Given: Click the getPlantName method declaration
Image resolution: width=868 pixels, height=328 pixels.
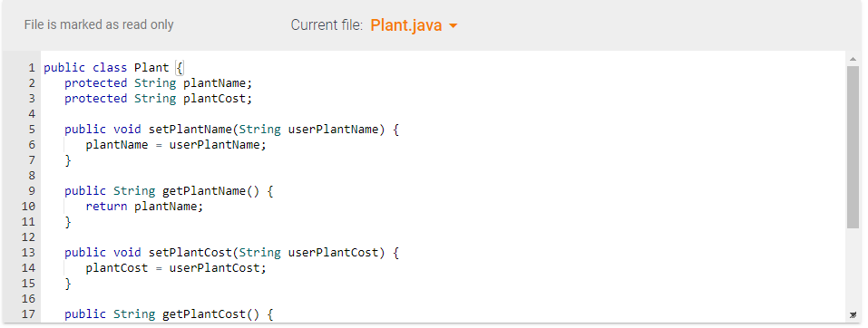Looking at the screenshot, I should [169, 191].
